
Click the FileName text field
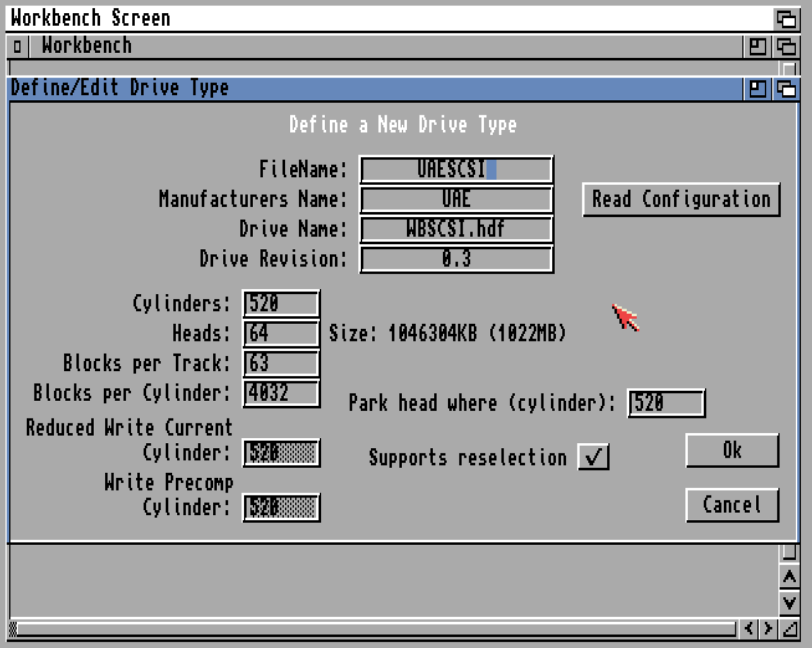(456, 170)
